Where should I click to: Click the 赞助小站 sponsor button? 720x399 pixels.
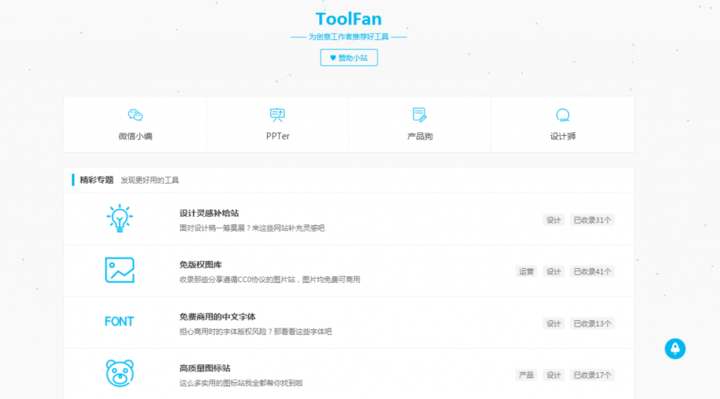tap(349, 58)
